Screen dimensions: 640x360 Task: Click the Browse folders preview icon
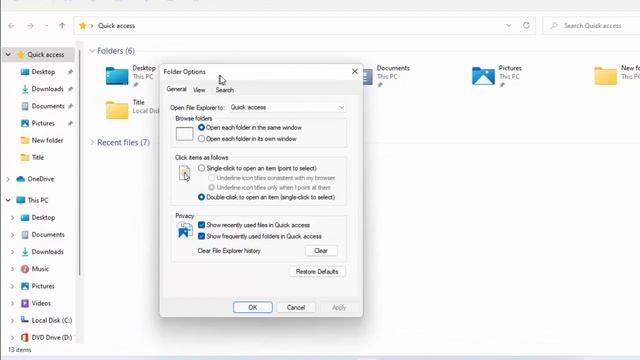(184, 134)
